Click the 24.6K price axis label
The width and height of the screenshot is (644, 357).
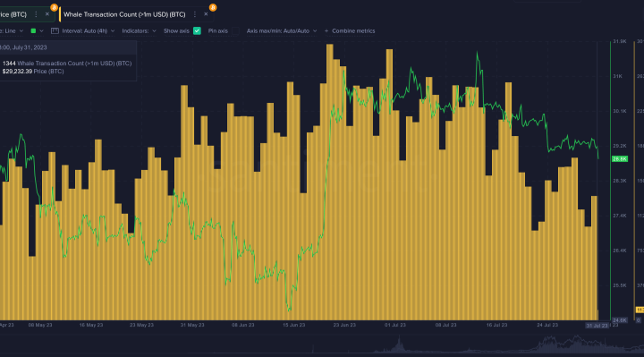tap(619, 320)
